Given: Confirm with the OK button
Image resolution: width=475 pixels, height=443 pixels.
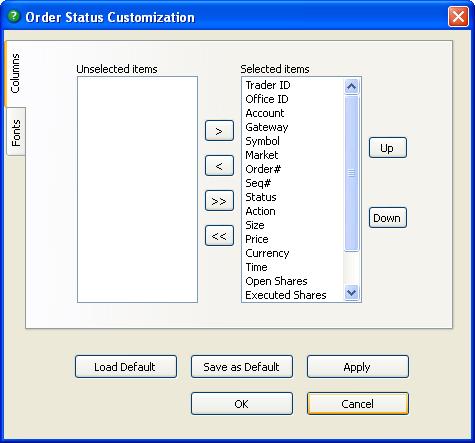Looking at the screenshot, I should (x=242, y=404).
